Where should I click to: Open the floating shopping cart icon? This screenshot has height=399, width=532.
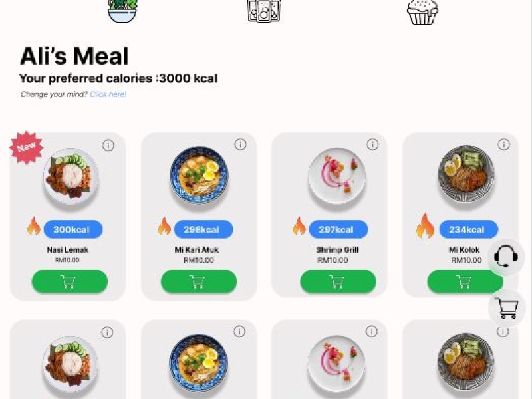(x=506, y=308)
